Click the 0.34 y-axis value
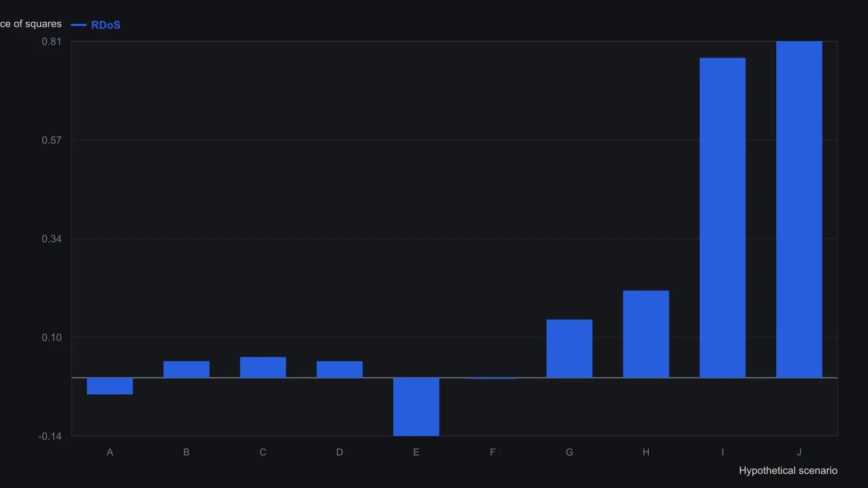 pyautogui.click(x=52, y=239)
